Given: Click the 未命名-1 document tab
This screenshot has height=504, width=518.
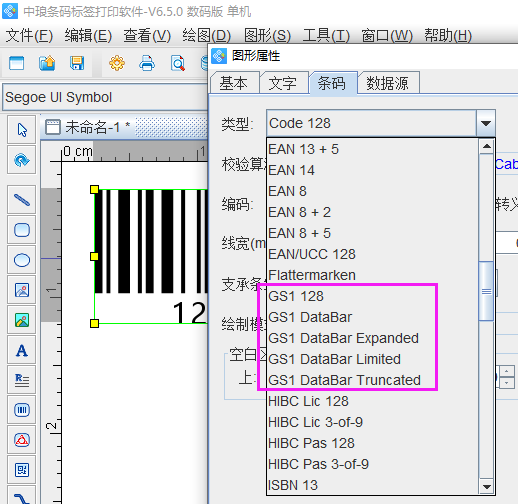Looking at the screenshot, I should pos(88,127).
